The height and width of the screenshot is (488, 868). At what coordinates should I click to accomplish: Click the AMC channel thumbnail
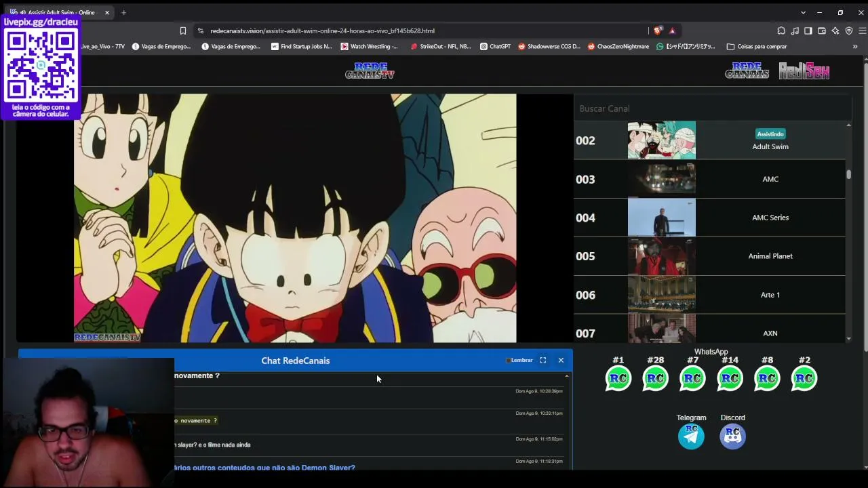click(x=662, y=179)
